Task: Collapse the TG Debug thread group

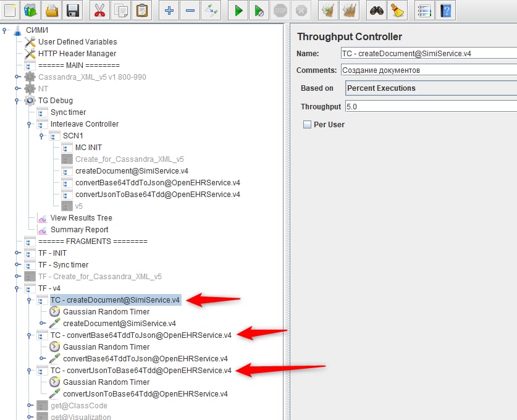Action: [x=17, y=100]
